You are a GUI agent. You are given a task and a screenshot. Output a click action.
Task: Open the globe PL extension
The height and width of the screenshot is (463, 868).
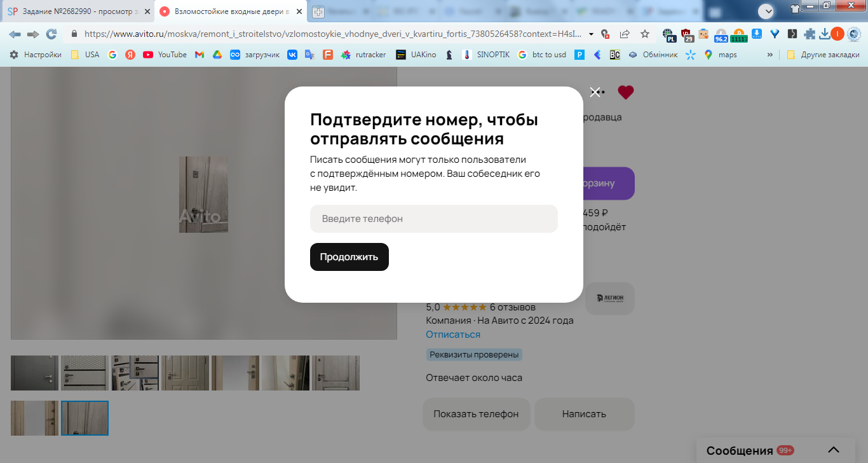668,34
